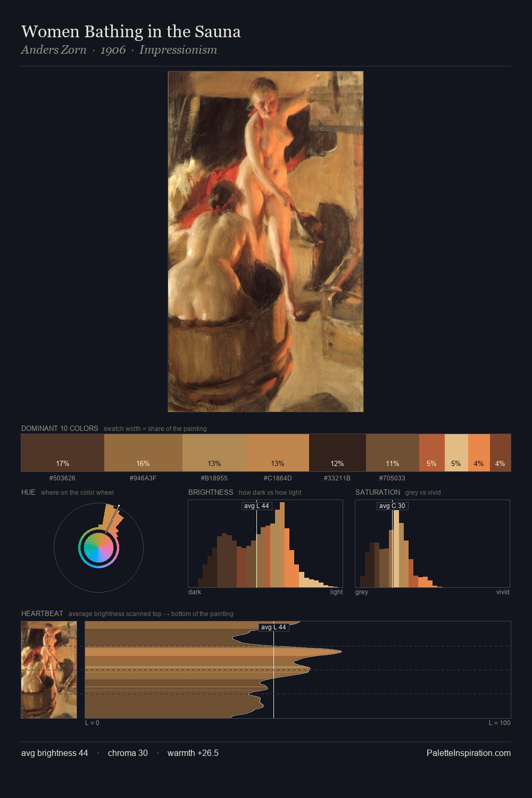Open the PaletteInspiration.com link

[x=469, y=753]
